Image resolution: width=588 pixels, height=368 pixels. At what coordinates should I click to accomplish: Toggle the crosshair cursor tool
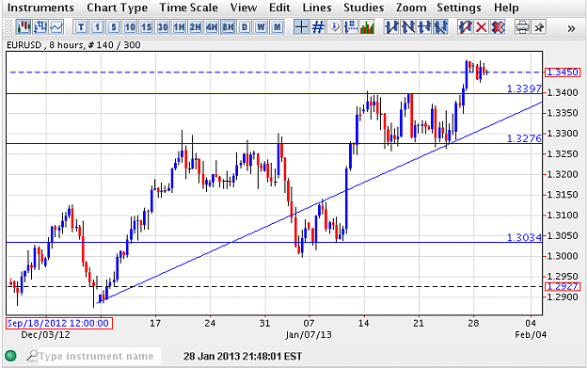(x=301, y=27)
